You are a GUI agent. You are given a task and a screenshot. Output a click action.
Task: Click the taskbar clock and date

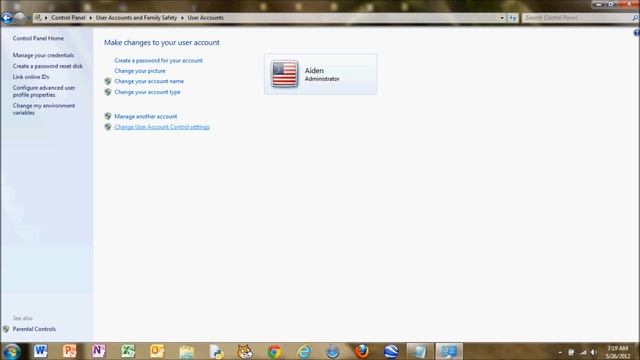(x=617, y=352)
